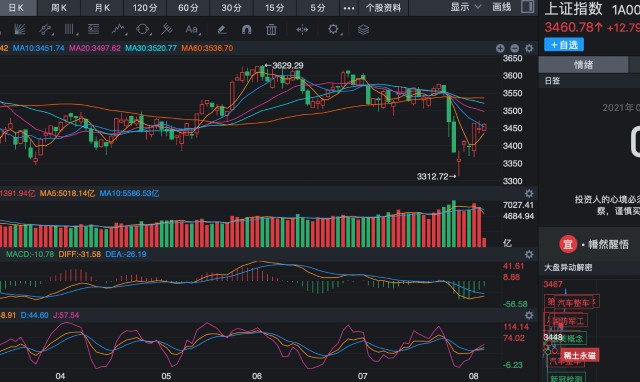The height and width of the screenshot is (382, 640).
Task: Select the fan lines drawing tool
Action: coord(20,29)
